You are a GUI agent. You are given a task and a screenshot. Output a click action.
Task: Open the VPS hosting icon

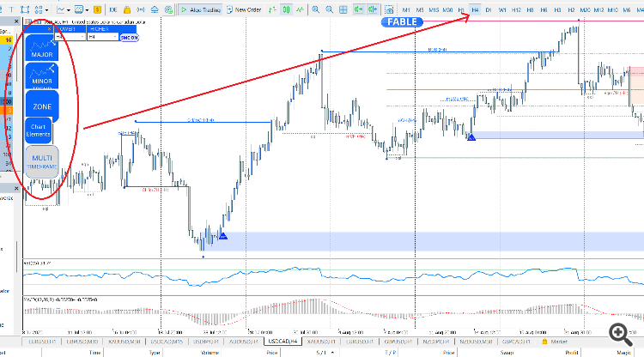[x=155, y=9]
